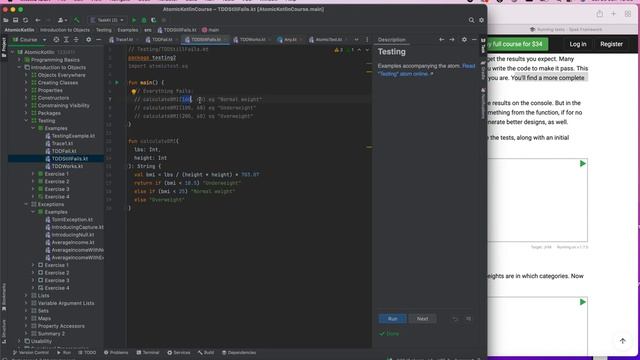Click run gutter arrow beside fun main

point(117,82)
